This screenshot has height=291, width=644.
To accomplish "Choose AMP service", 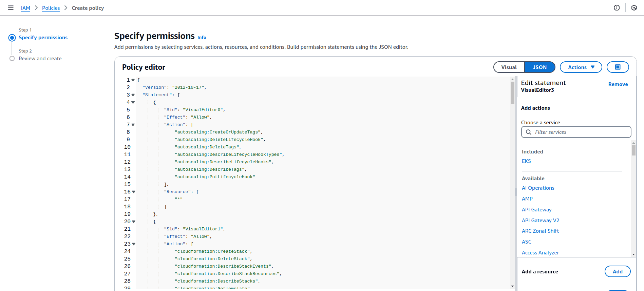I will (x=527, y=199).
